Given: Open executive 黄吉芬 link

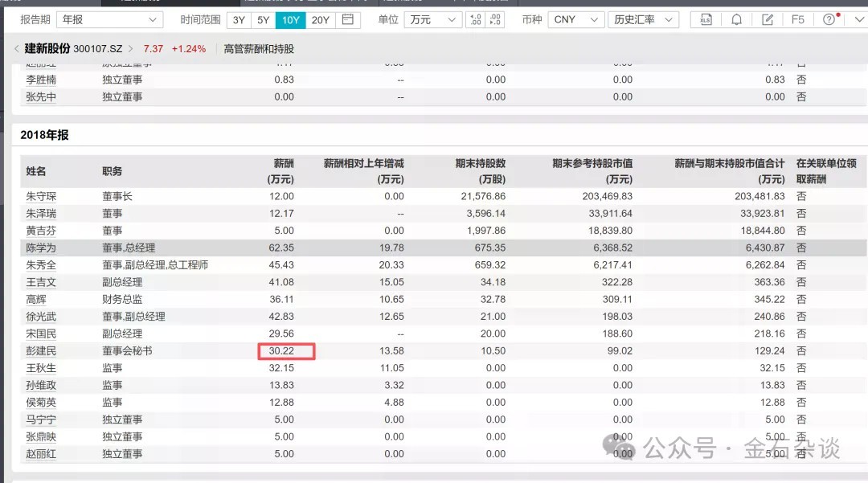Looking at the screenshot, I should coord(41,231).
